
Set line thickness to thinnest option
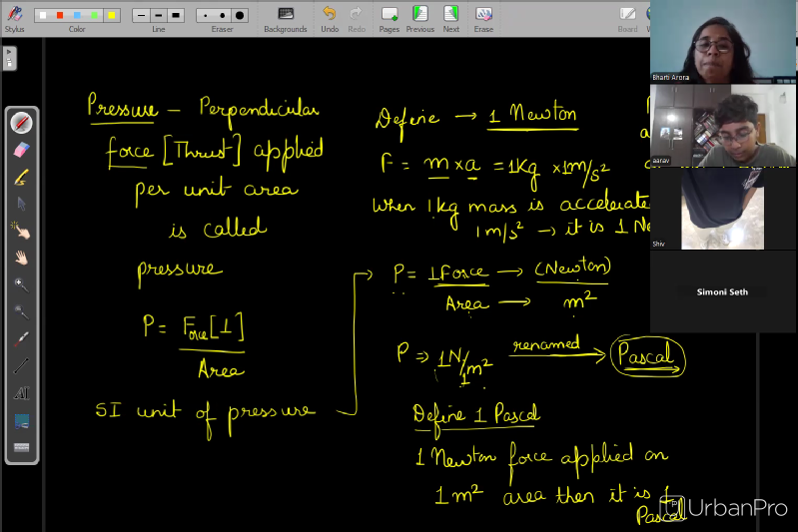140,15
